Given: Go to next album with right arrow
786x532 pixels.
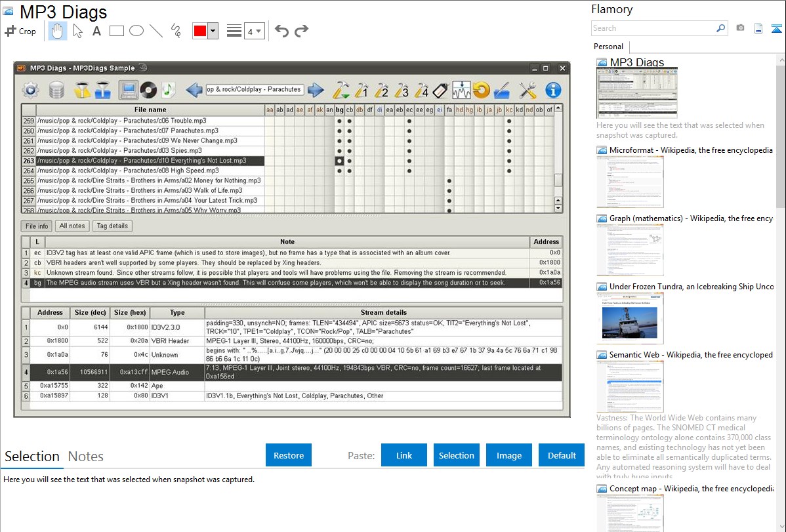Looking at the screenshot, I should [316, 91].
